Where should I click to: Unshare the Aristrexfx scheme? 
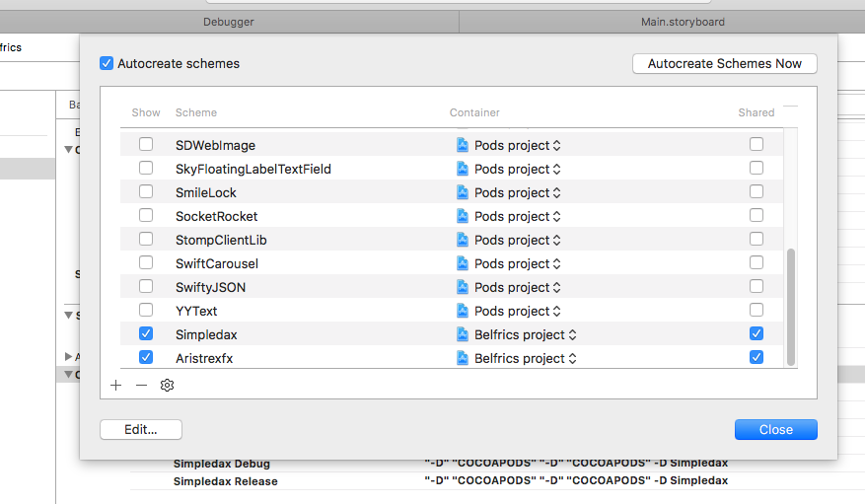(x=757, y=357)
